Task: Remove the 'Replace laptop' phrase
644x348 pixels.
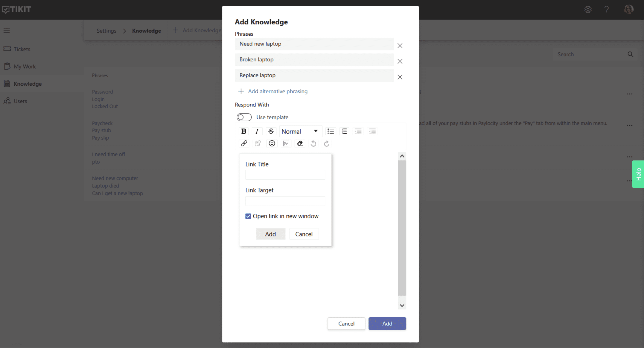Action: tap(400, 77)
